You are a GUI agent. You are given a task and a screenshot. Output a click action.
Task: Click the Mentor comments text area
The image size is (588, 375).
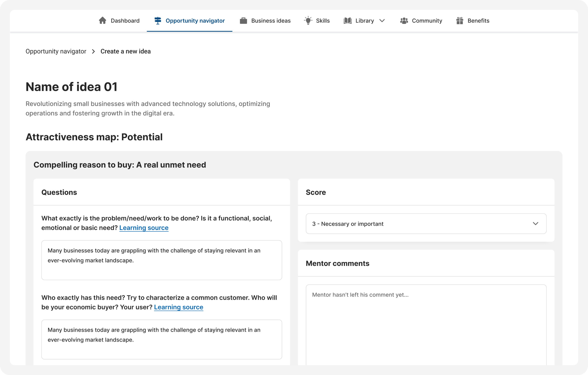(426, 325)
